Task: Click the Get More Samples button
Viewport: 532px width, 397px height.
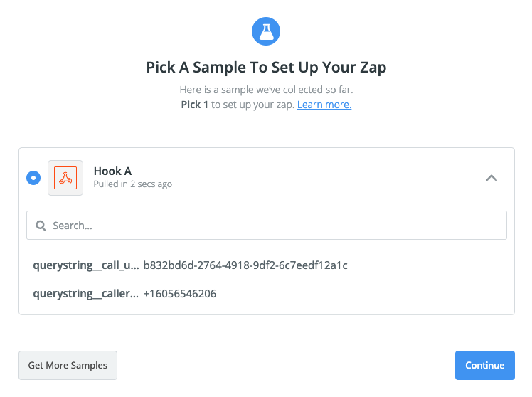Action: (x=68, y=365)
